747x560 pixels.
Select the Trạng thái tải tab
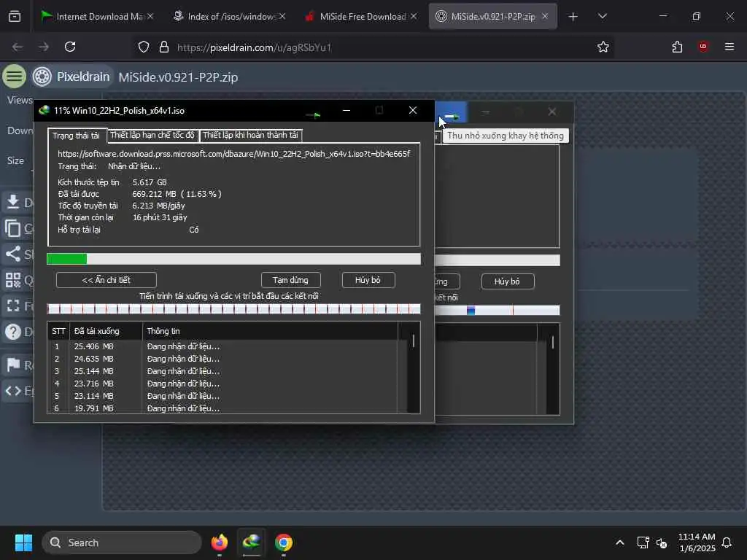[x=76, y=135]
